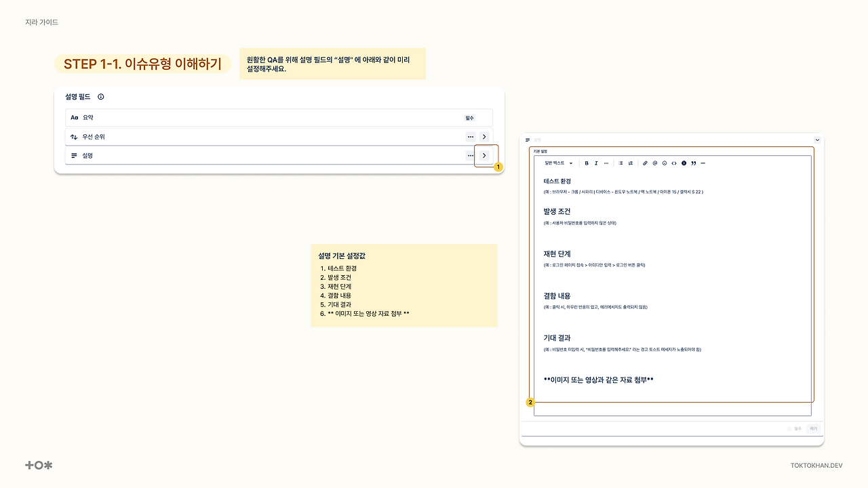The height and width of the screenshot is (488, 868).
Task: Open more text formatting options in editor
Action: [606, 163]
